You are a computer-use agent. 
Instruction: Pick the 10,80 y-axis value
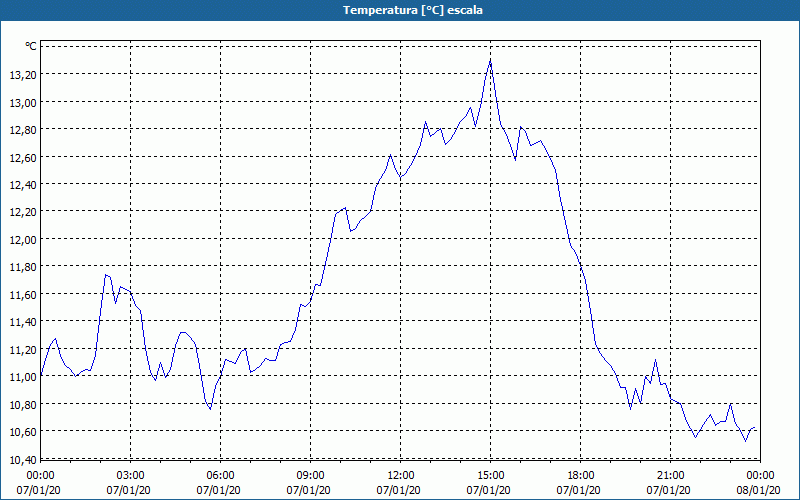point(23,405)
